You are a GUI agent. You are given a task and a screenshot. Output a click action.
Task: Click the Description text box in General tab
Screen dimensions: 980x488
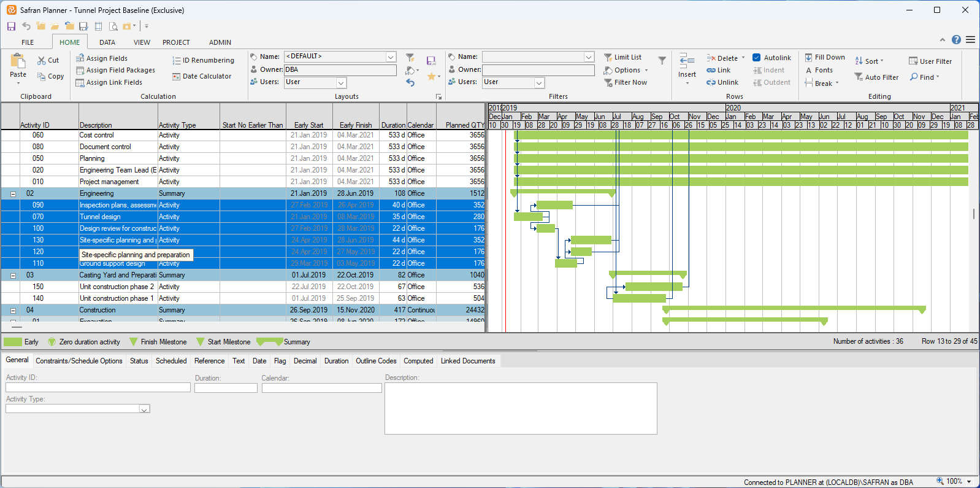click(x=521, y=409)
